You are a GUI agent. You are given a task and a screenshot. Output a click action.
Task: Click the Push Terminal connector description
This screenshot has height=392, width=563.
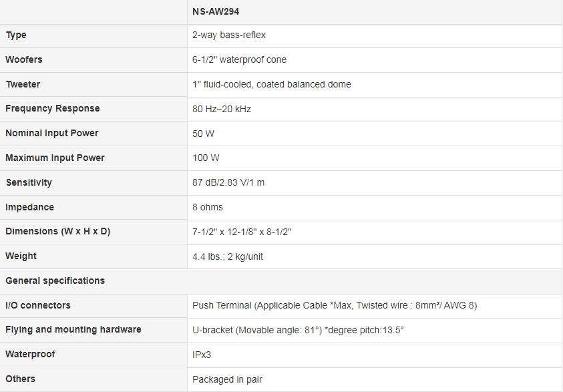coord(335,305)
